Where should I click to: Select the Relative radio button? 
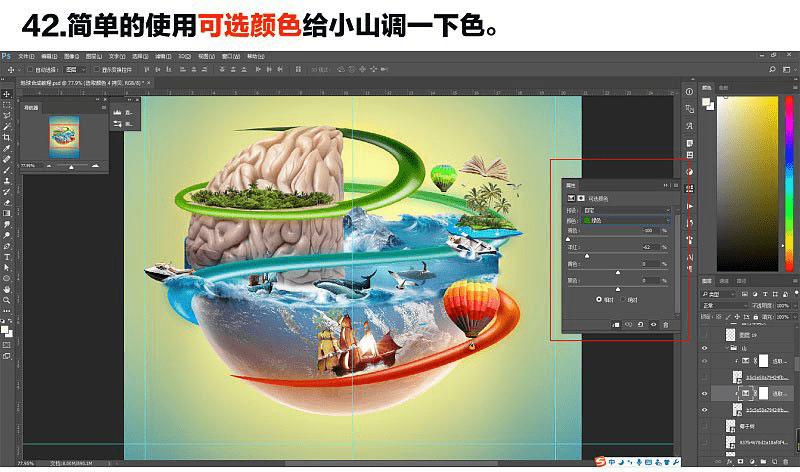pos(599,300)
